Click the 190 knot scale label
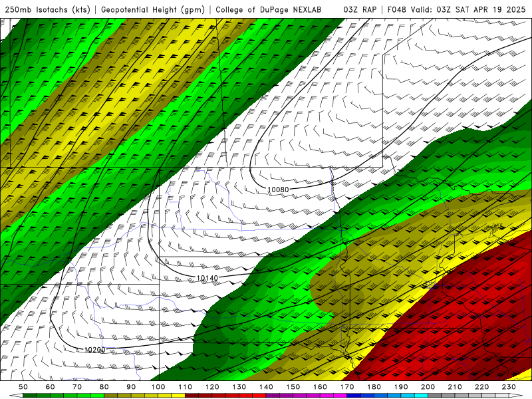Screen dimensions: 532x399 click(x=401, y=387)
